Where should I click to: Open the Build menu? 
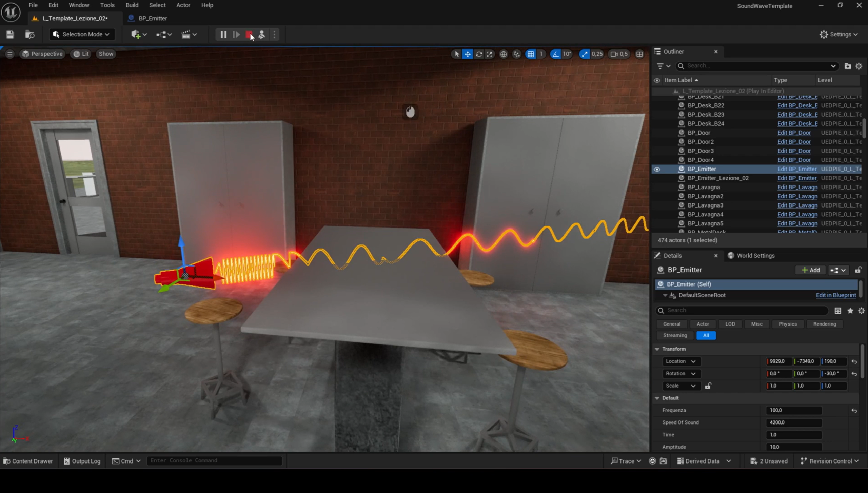(x=132, y=5)
